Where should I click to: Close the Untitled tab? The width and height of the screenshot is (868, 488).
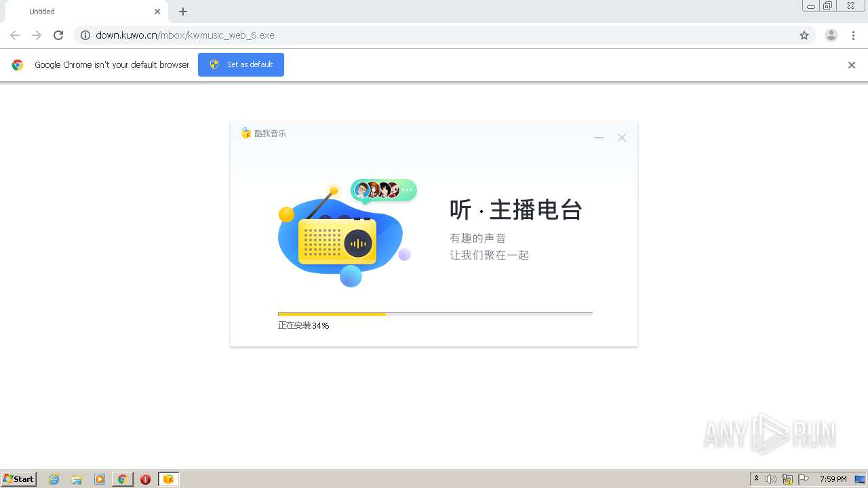157,12
